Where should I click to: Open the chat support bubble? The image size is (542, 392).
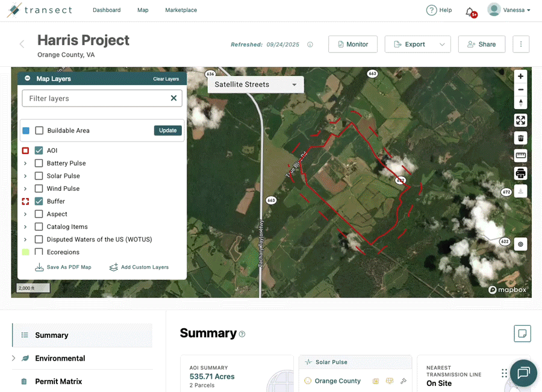click(x=523, y=373)
